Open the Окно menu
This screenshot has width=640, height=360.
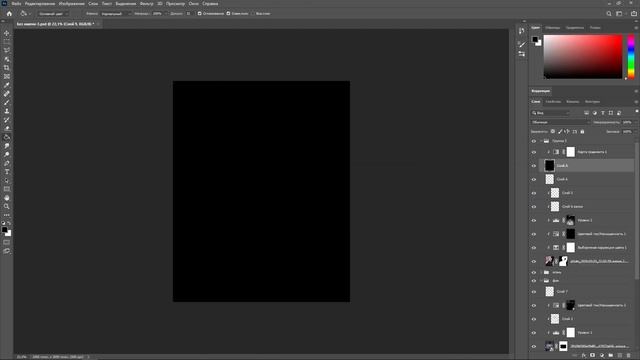pyautogui.click(x=193, y=3)
